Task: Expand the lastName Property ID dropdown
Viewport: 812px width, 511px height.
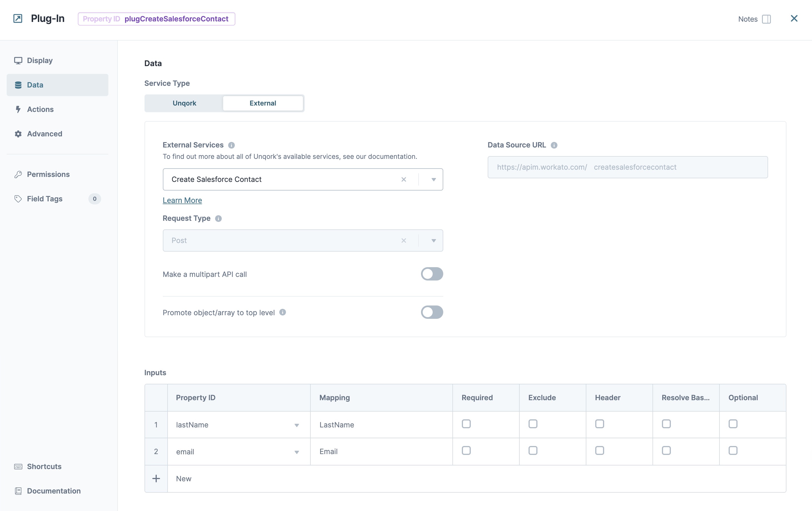Action: (x=297, y=425)
